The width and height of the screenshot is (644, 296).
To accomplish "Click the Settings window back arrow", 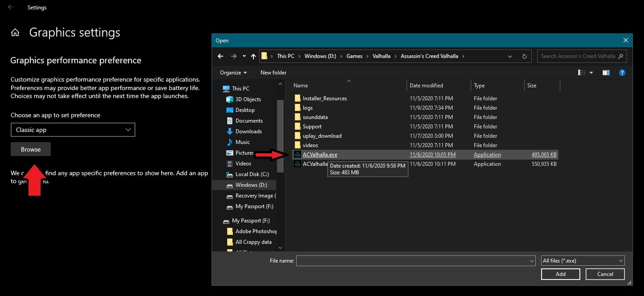I will point(11,7).
